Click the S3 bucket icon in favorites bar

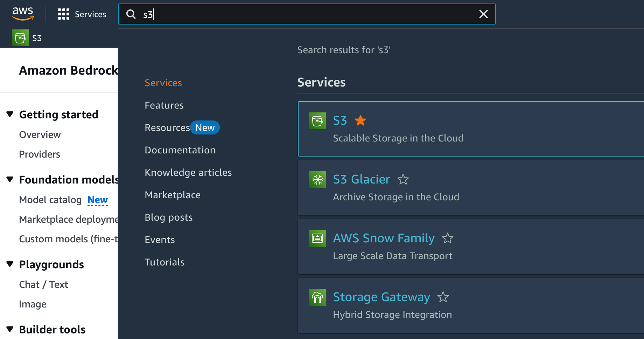click(20, 38)
